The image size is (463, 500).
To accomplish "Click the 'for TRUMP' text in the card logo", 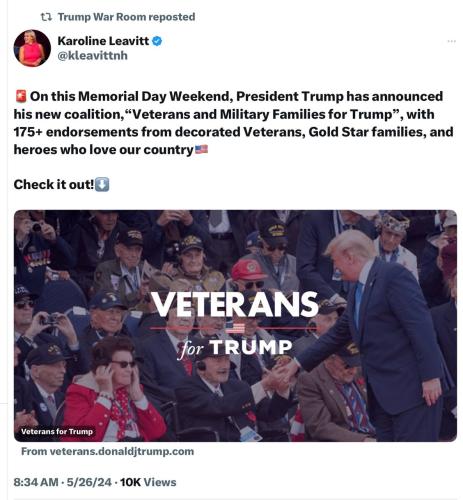I will (x=235, y=349).
